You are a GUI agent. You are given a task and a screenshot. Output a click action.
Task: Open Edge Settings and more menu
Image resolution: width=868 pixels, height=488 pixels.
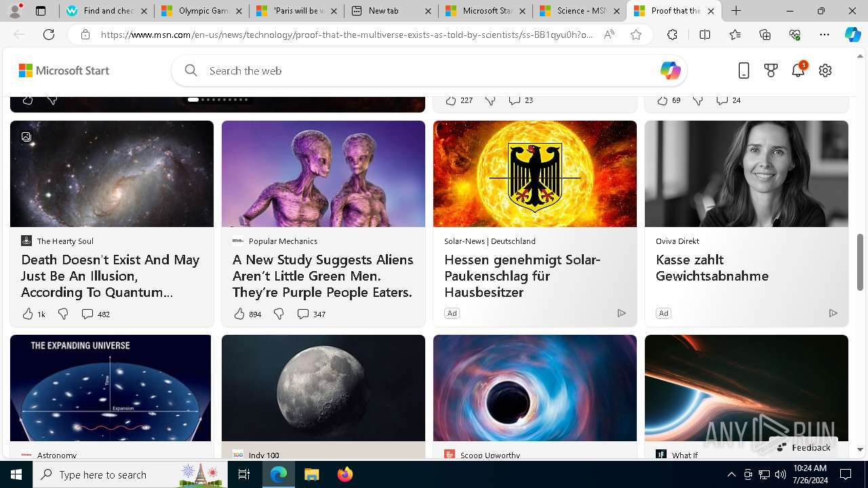click(825, 35)
